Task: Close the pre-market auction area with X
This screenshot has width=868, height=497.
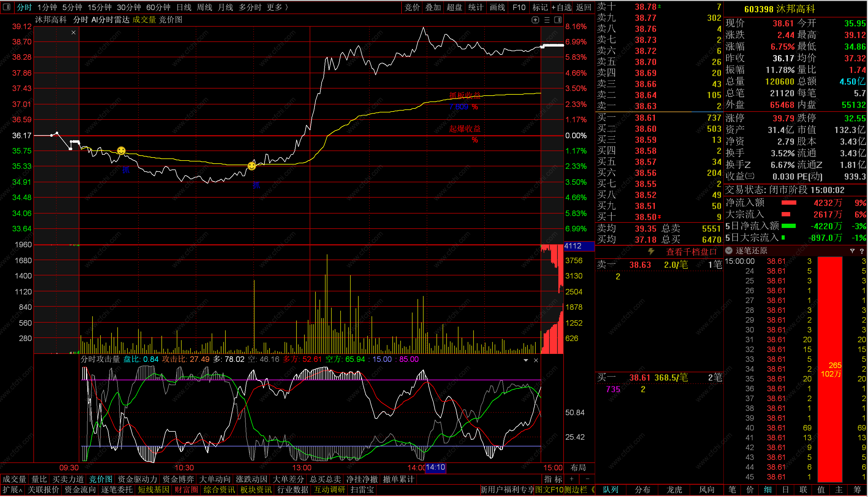Action: pos(74,32)
